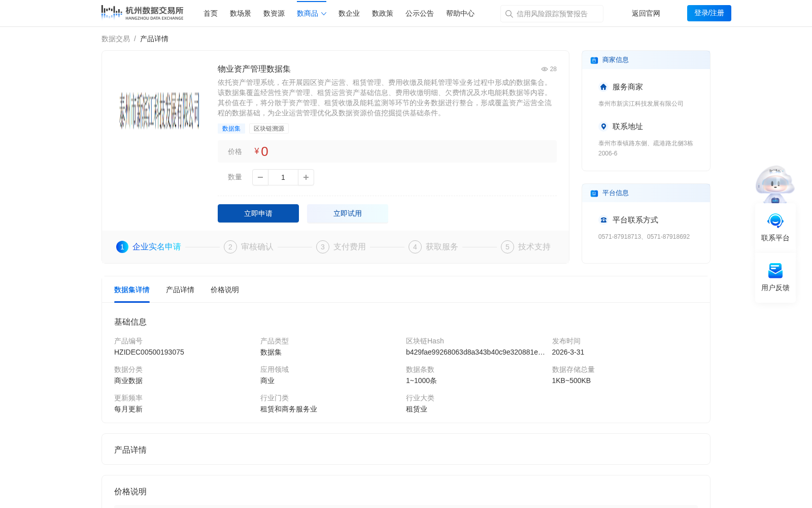The width and height of the screenshot is (812, 508).
Task: Click merchant name 泰州市新滨江科技发展有限公司
Action: 641,104
